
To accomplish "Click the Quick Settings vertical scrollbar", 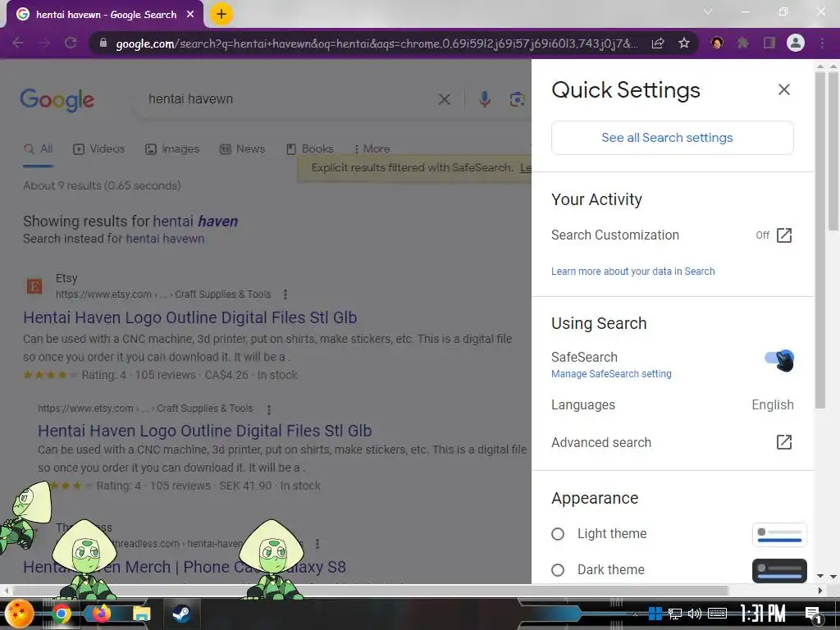I will coord(819,241).
